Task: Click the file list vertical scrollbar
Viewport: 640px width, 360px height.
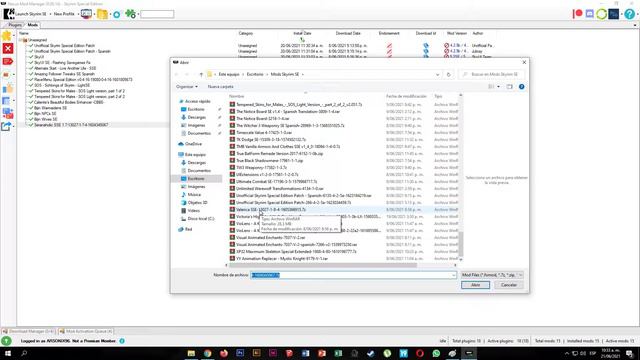Action: [x=461, y=244]
